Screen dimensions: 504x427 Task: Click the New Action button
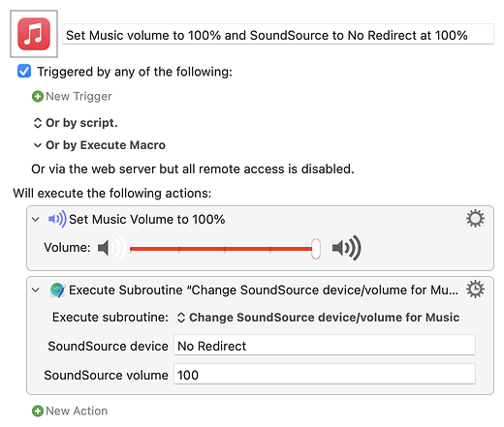70,411
